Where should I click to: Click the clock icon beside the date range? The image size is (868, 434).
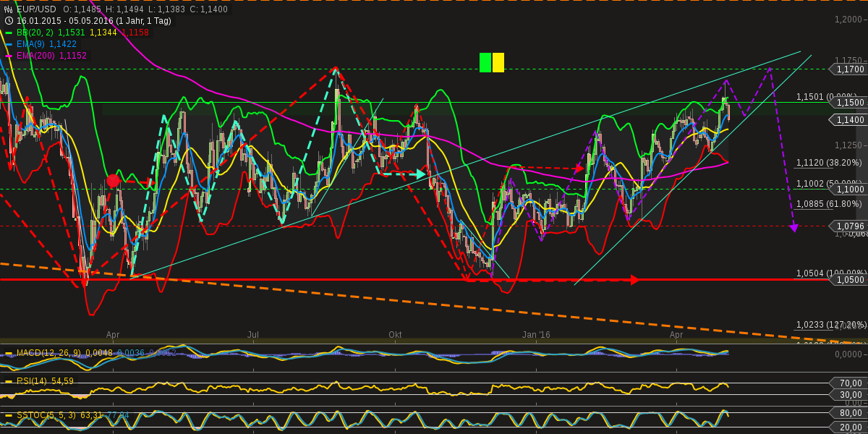click(x=8, y=21)
